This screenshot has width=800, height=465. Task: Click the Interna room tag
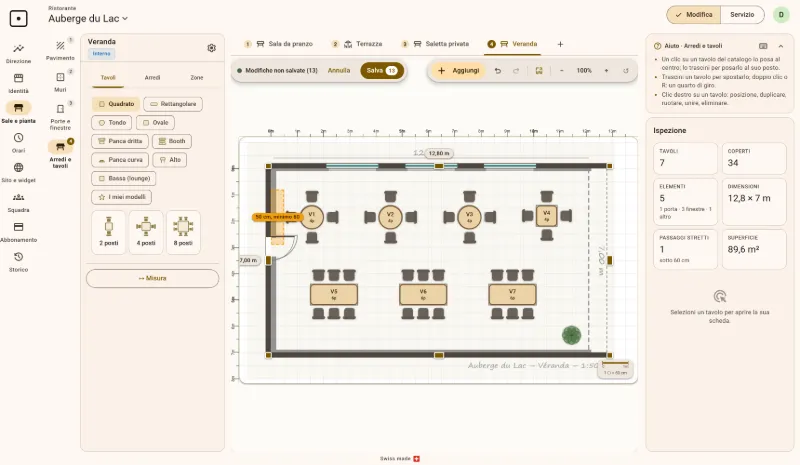(102, 54)
